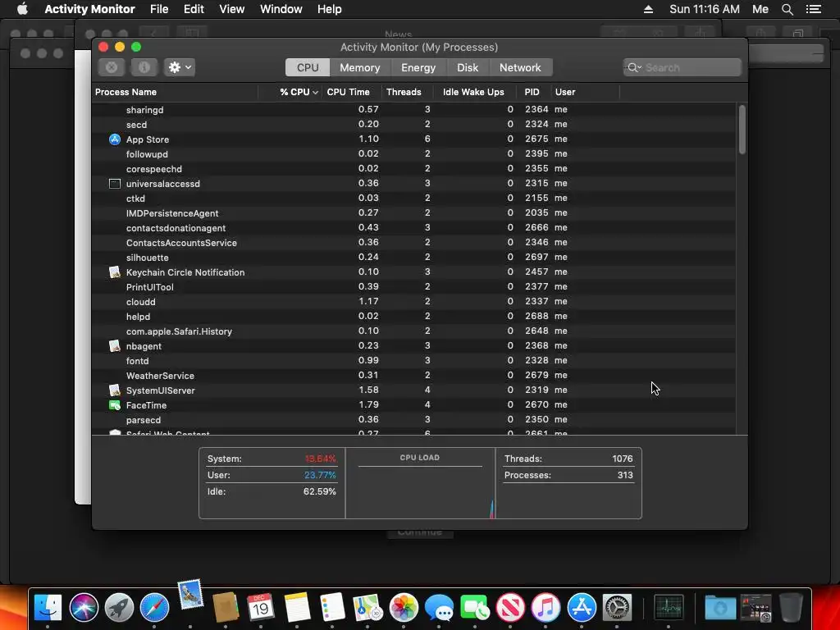The width and height of the screenshot is (840, 630).
Task: Toggle the % CPU column sort order
Action: [x=290, y=92]
